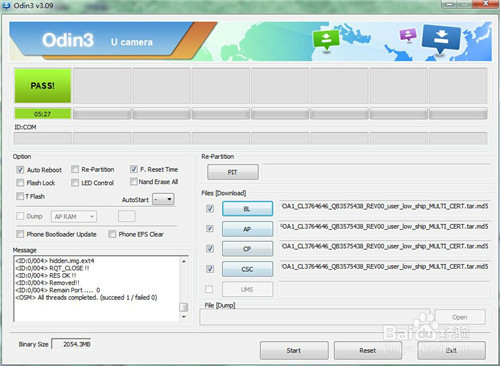Click the File Dump path field
The height and width of the screenshot is (366, 500).
click(x=316, y=317)
